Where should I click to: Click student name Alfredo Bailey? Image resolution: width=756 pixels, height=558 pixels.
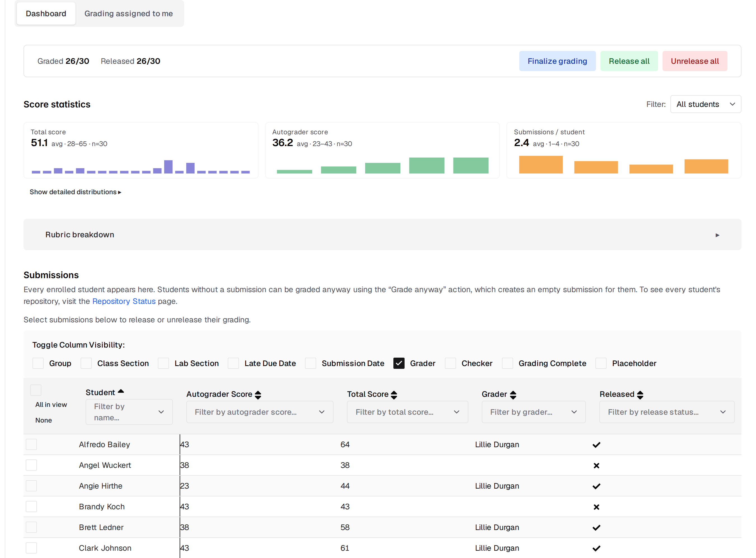(x=105, y=444)
